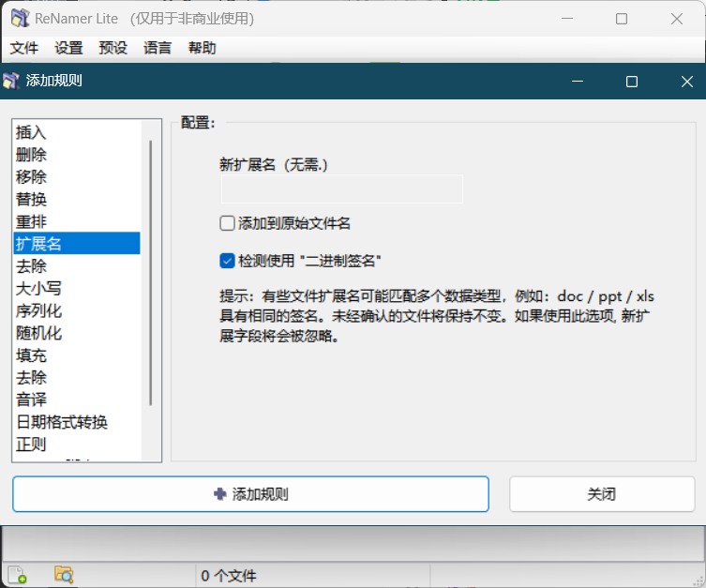
Task: Select the 正则 rule type
Action: [77, 445]
